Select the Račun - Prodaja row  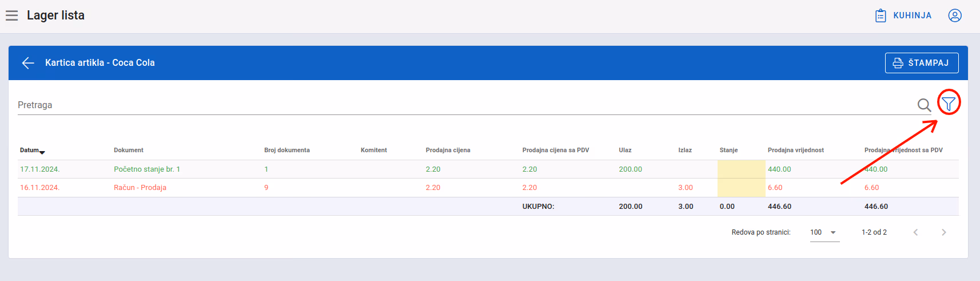[488, 188]
